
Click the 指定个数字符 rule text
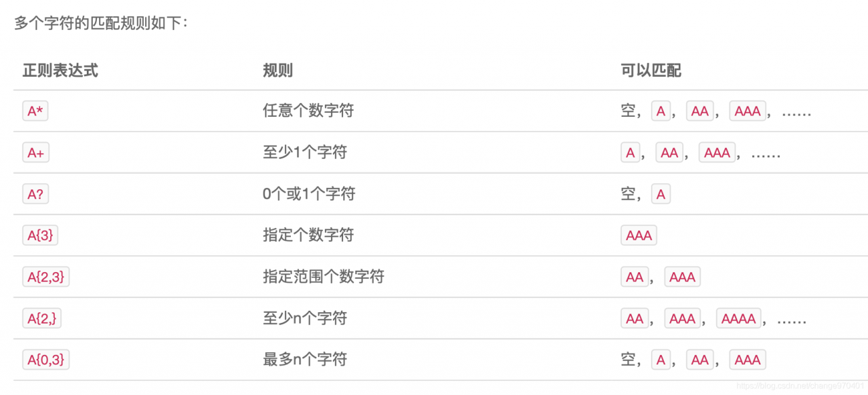click(x=308, y=236)
